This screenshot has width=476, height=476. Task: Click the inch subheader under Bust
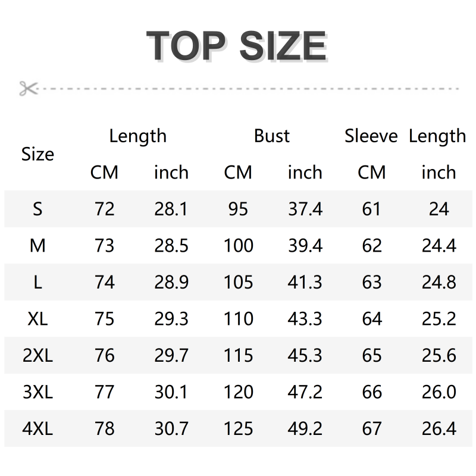(305, 173)
